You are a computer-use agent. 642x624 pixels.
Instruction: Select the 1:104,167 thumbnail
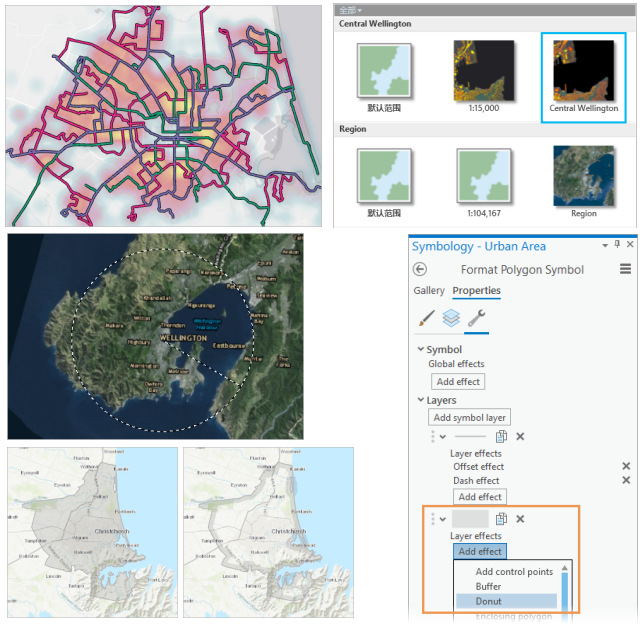click(x=484, y=176)
